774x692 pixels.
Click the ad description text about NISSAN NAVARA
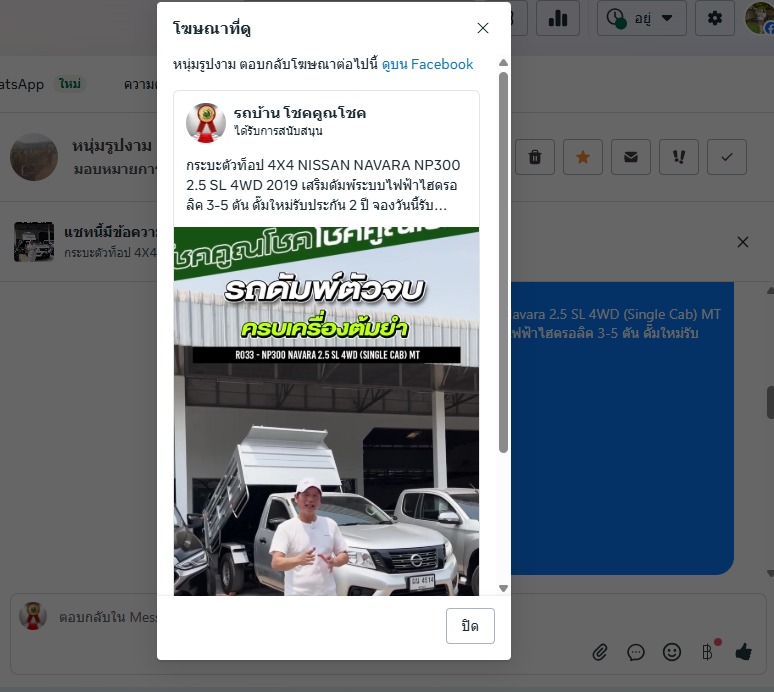pos(323,185)
